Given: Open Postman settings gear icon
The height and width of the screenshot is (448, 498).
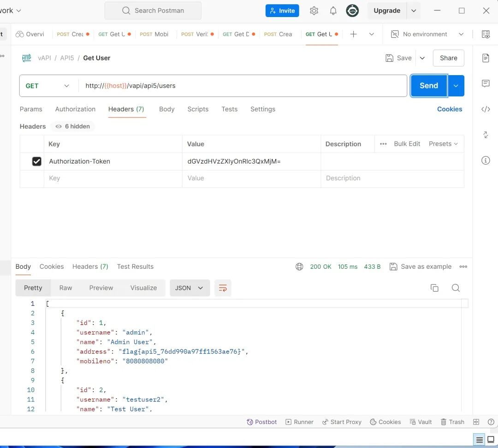Looking at the screenshot, I should (x=314, y=11).
